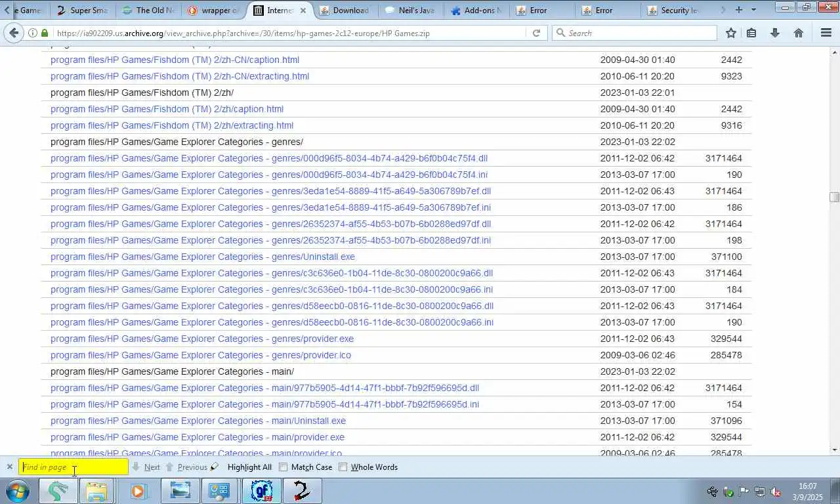Open the Control Panel taskbar icon
This screenshot has width=840, height=504.
pos(219,491)
